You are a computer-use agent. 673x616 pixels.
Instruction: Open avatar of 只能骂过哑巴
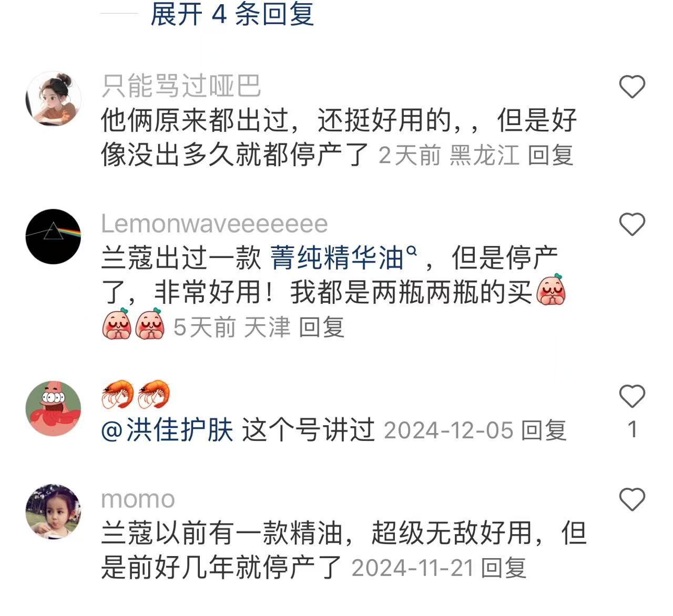tap(54, 99)
